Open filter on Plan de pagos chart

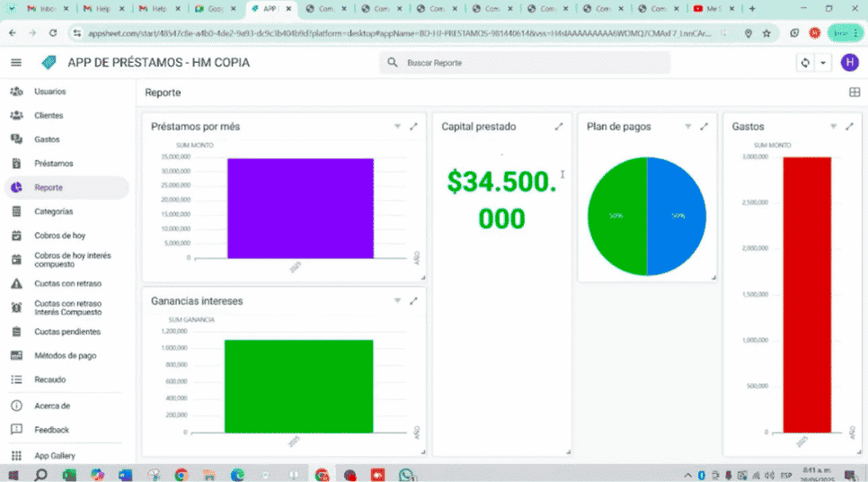tap(687, 126)
